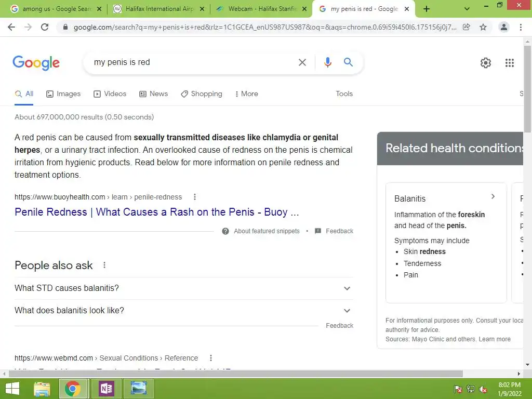Open the Google apps grid
The image size is (532, 399).
509,63
